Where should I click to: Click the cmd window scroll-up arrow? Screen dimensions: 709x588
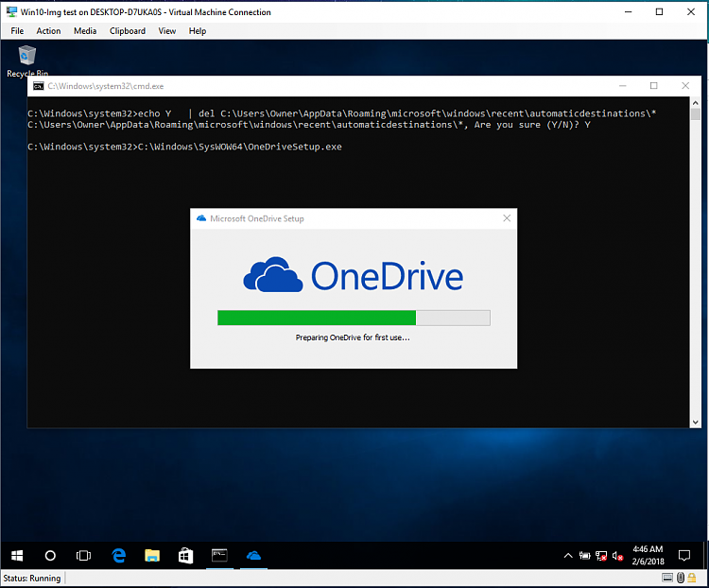click(x=696, y=103)
